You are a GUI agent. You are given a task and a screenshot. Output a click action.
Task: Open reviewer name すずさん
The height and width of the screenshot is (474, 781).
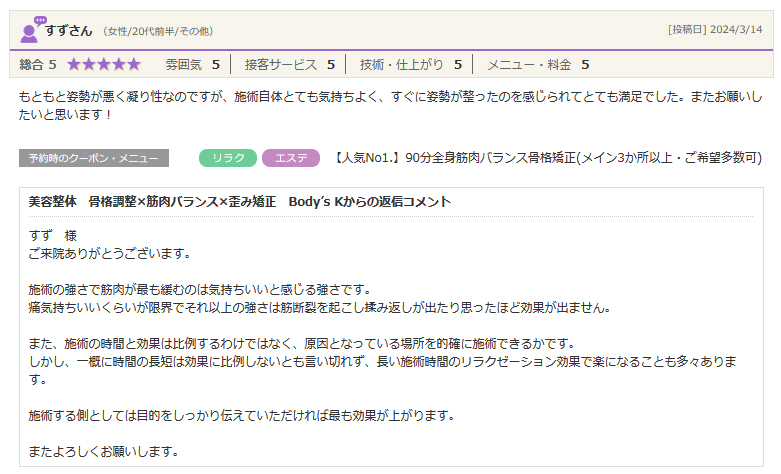pos(69,29)
